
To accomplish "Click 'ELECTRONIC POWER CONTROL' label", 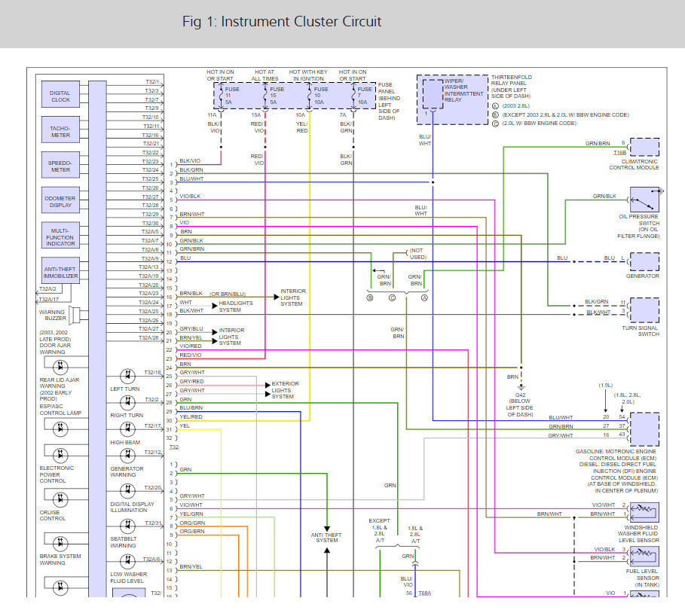I will tap(57, 474).
